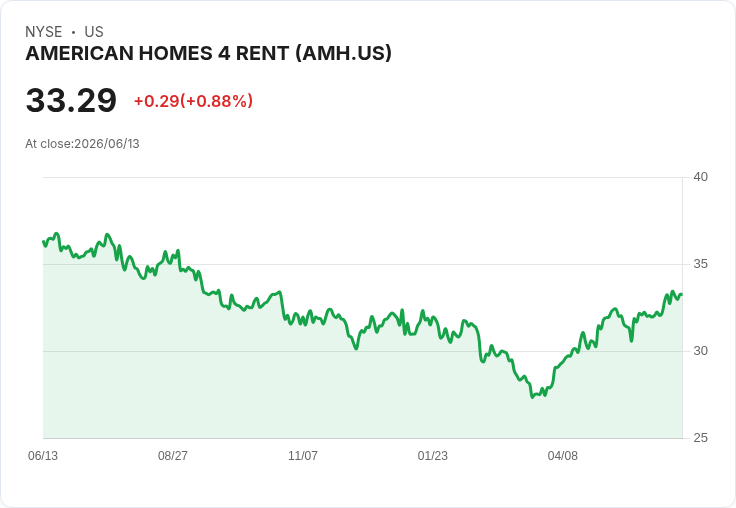This screenshot has height=508, width=736.
Task: Select the 11/07 date on the x-axis
Action: [303, 455]
